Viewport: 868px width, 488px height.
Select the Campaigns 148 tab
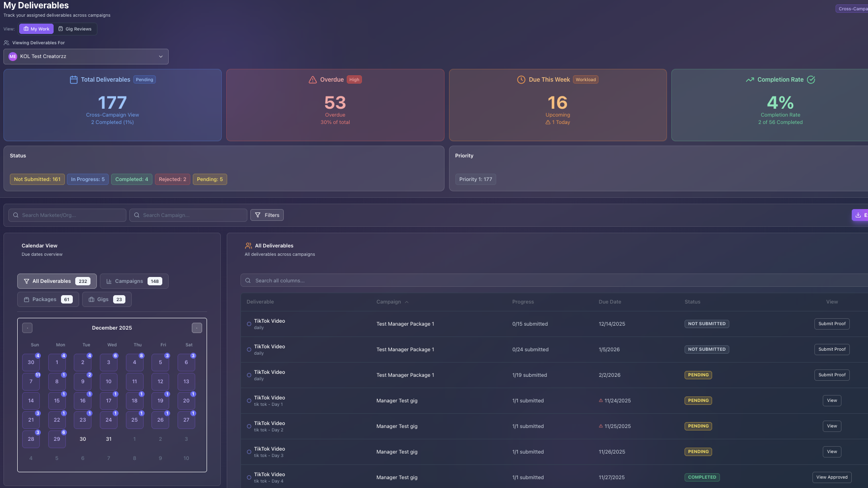pos(134,281)
